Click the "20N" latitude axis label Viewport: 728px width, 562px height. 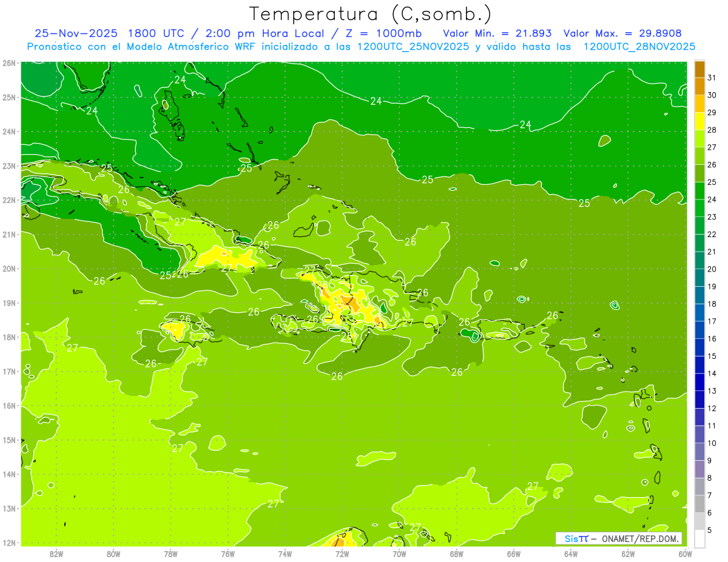point(9,269)
